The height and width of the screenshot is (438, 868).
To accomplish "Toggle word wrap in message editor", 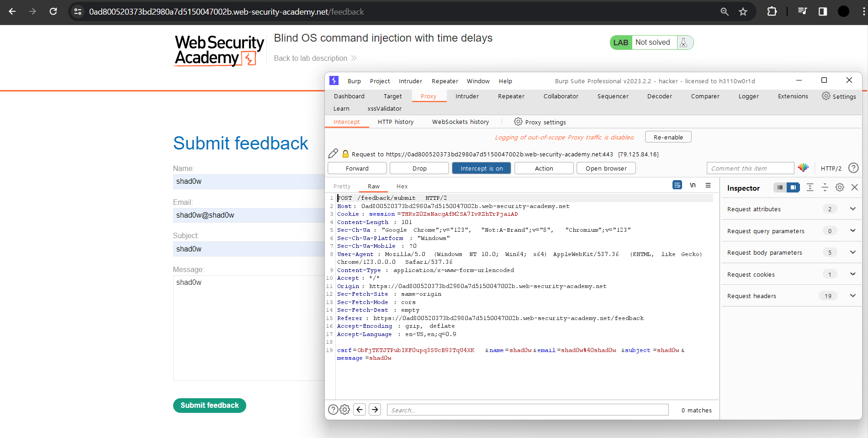I will click(677, 185).
